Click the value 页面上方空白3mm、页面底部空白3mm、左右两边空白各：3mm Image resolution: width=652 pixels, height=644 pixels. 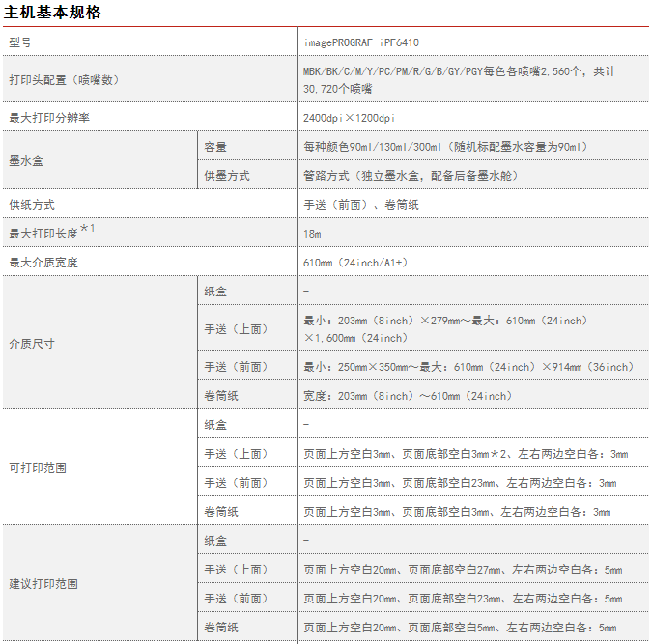coord(457,512)
